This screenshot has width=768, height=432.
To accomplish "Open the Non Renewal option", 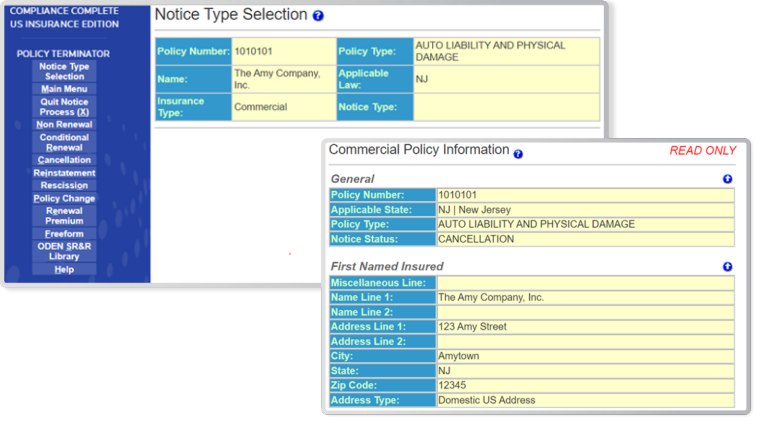I will tap(64, 125).
